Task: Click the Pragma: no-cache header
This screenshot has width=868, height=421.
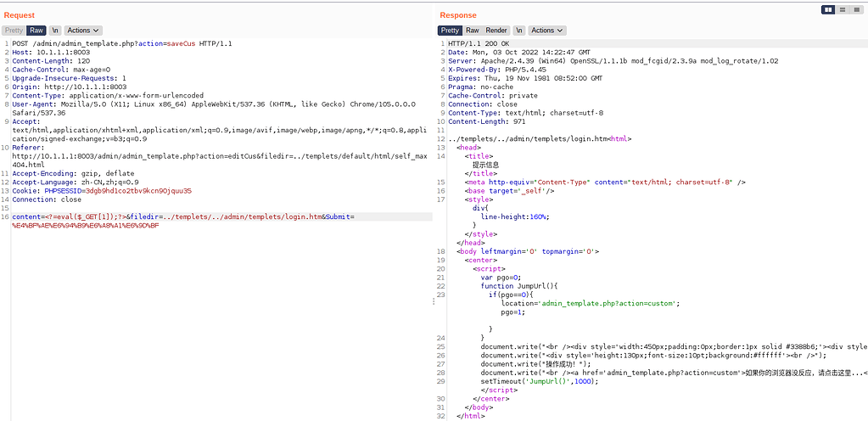Action: pos(480,87)
